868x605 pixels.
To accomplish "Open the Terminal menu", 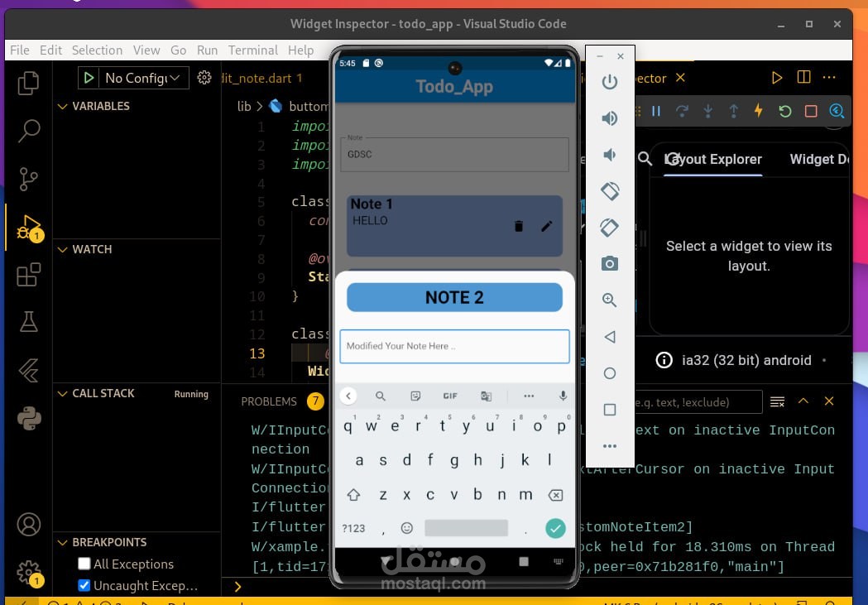I will [253, 50].
